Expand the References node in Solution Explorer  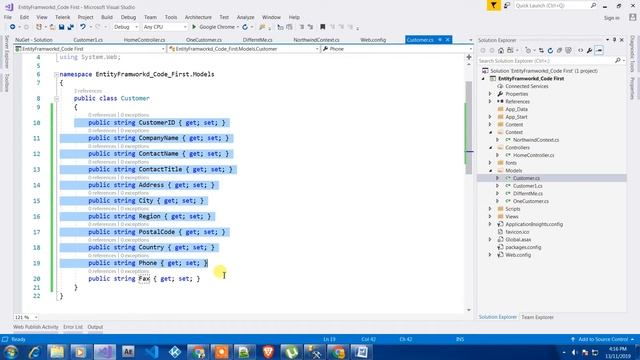490,102
